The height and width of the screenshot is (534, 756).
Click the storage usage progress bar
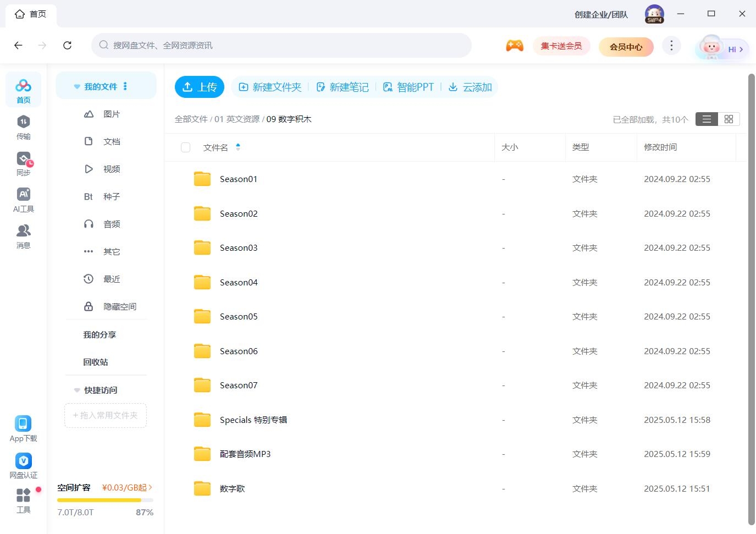coord(105,500)
